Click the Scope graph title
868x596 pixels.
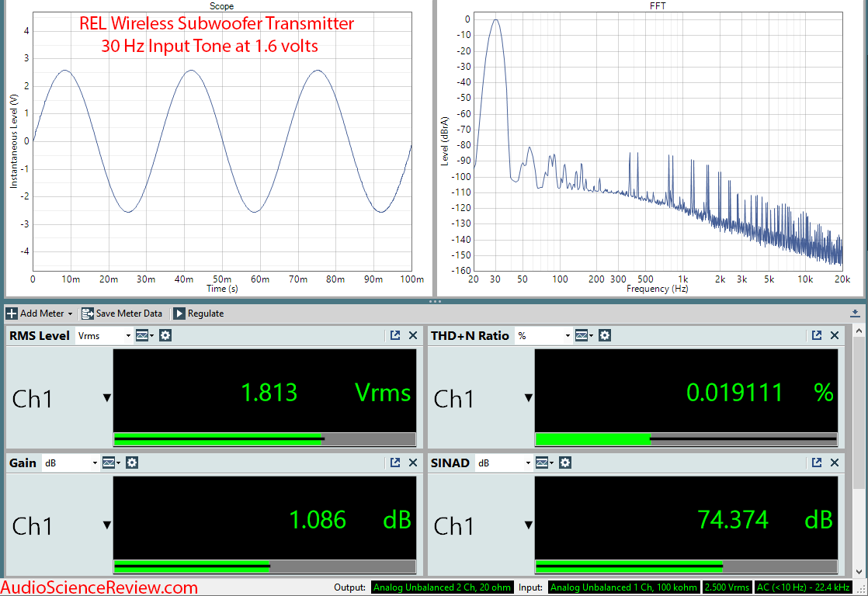[x=221, y=6]
